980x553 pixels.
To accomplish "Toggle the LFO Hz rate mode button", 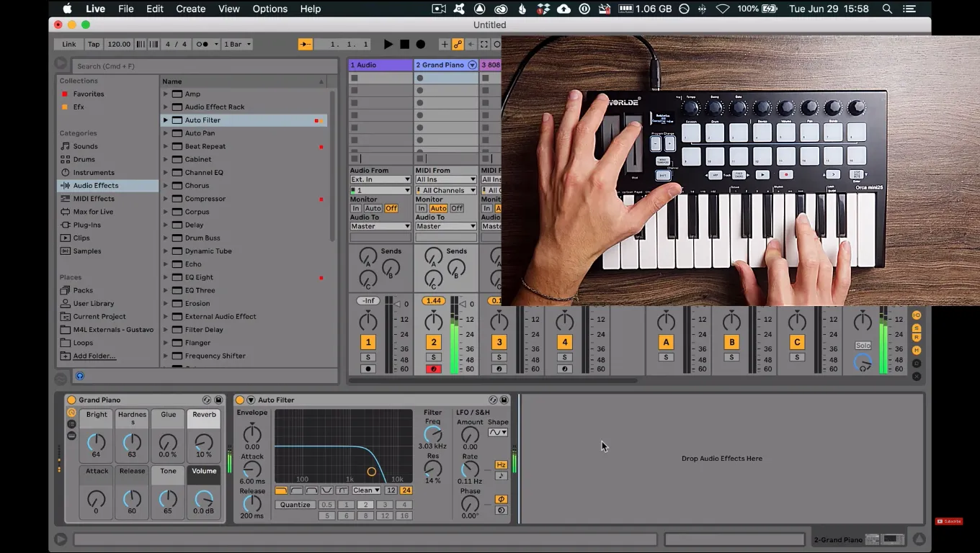I will (x=501, y=464).
